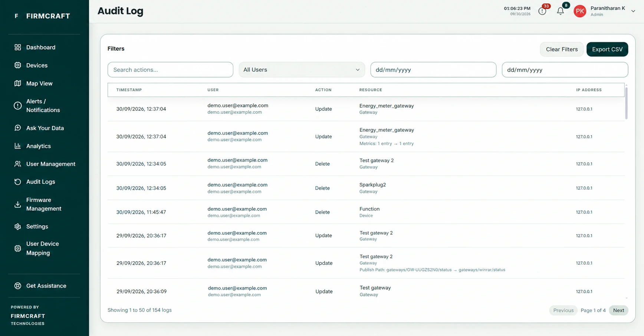The height and width of the screenshot is (336, 644).
Task: Click the second dd/mm/yyyy end date field
Action: tap(565, 70)
